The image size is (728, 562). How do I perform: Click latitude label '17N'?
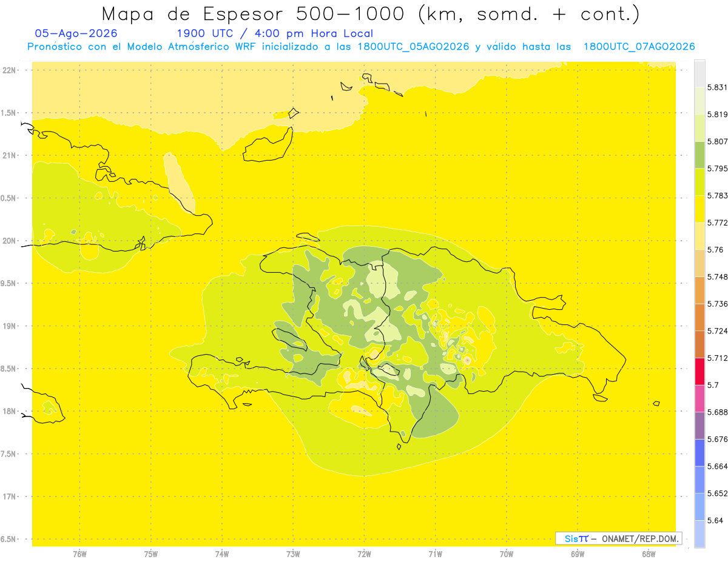tap(10, 497)
